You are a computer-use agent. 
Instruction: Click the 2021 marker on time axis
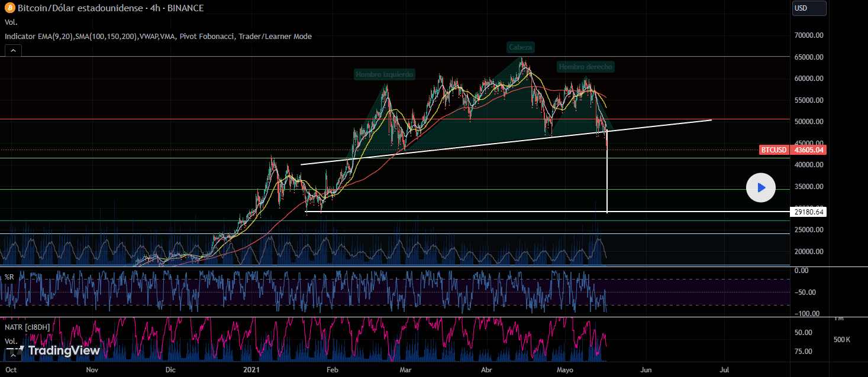pos(251,370)
